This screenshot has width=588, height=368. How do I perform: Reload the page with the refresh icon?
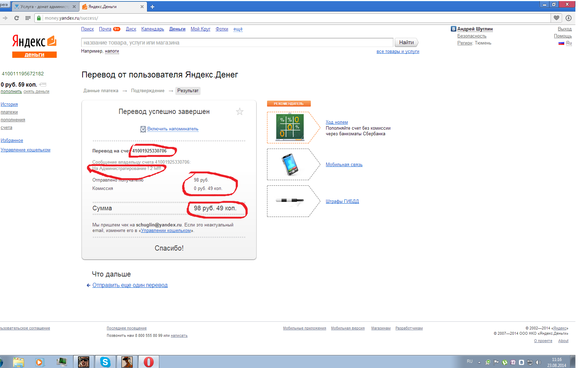click(x=16, y=18)
